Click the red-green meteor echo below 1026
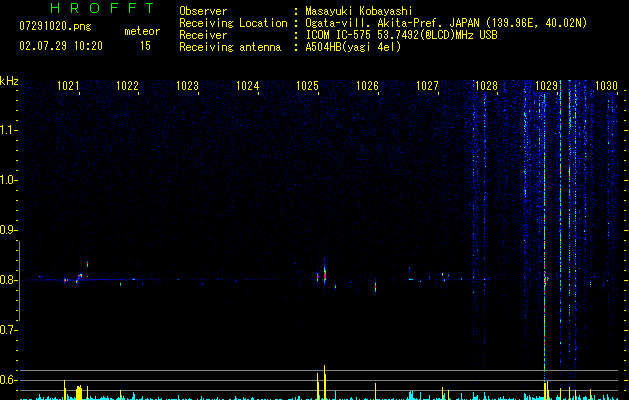The height and width of the screenshot is (400, 629). pos(375,287)
